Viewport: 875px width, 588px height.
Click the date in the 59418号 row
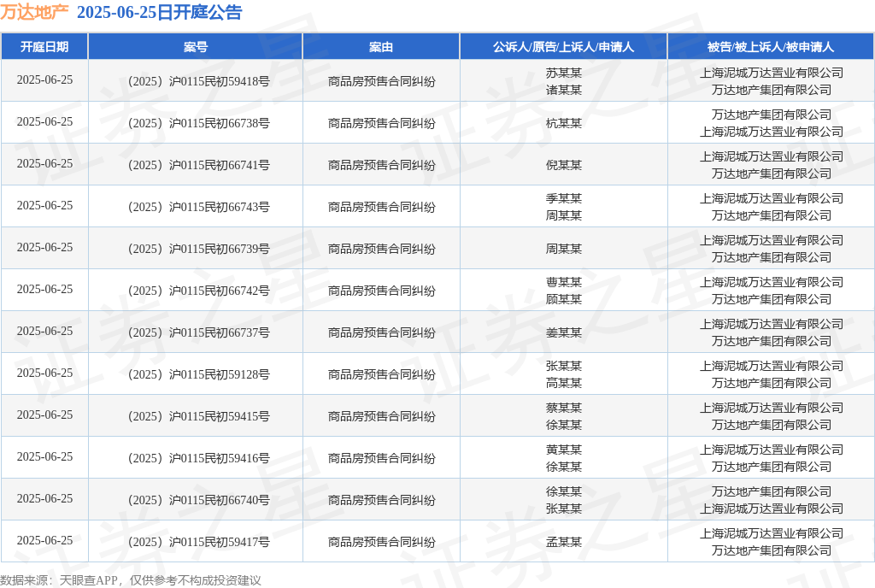click(44, 79)
